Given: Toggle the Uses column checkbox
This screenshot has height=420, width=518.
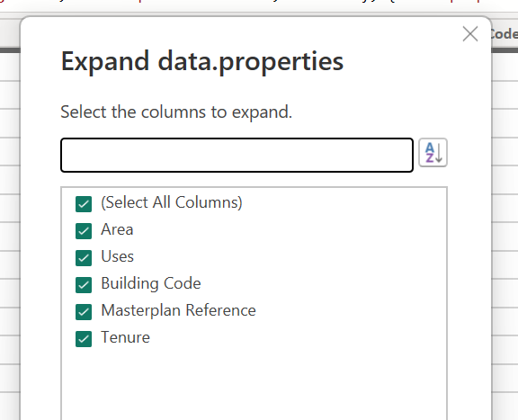Looking at the screenshot, I should click(x=84, y=258).
